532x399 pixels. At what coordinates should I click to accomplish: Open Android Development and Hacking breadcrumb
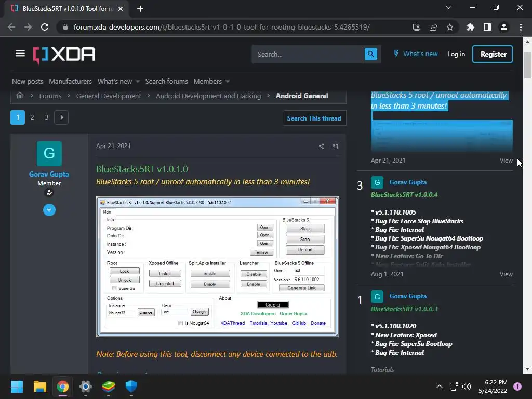tap(208, 96)
